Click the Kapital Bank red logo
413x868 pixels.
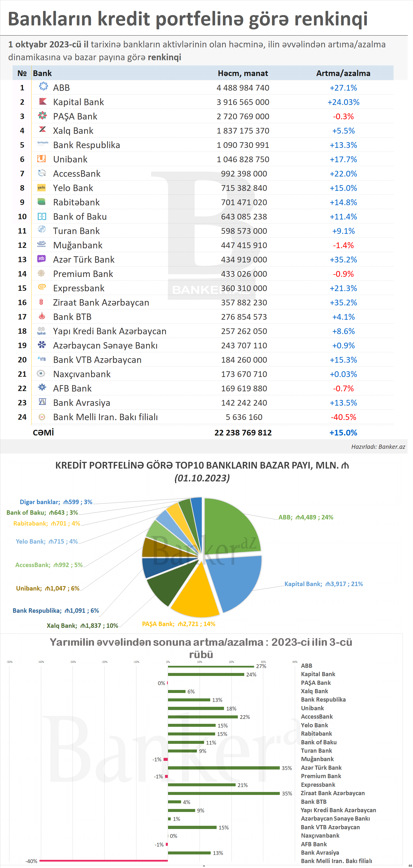coord(42,101)
